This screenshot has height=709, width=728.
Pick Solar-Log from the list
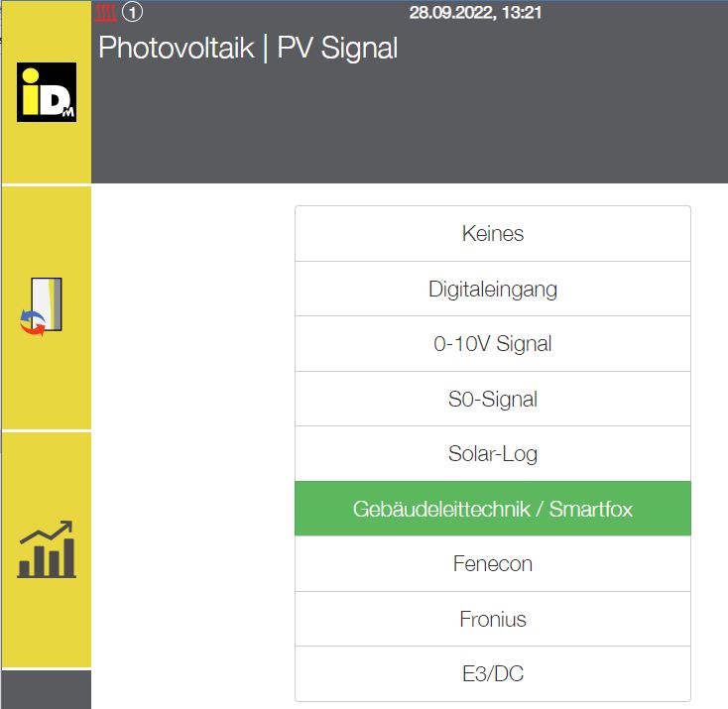(x=492, y=454)
